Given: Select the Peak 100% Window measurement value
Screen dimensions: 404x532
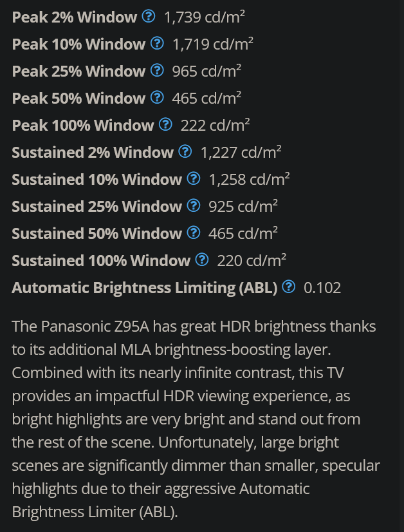Looking at the screenshot, I should 216,124.
